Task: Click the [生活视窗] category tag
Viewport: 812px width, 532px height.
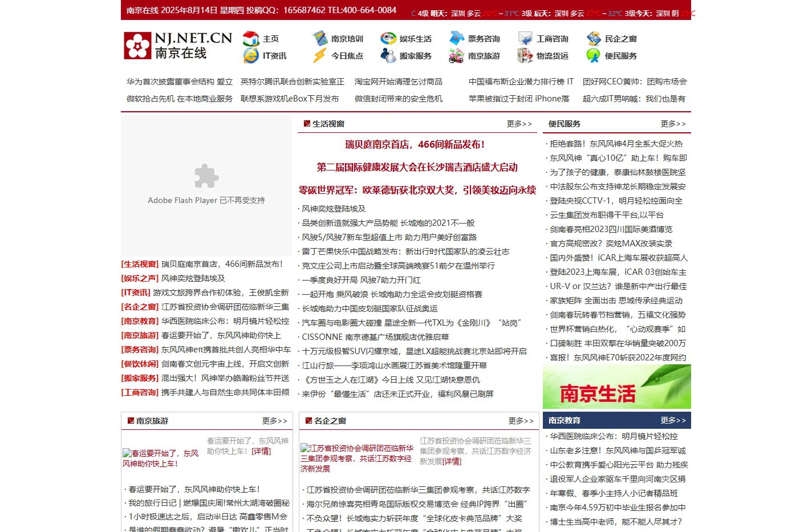Action: click(x=140, y=264)
